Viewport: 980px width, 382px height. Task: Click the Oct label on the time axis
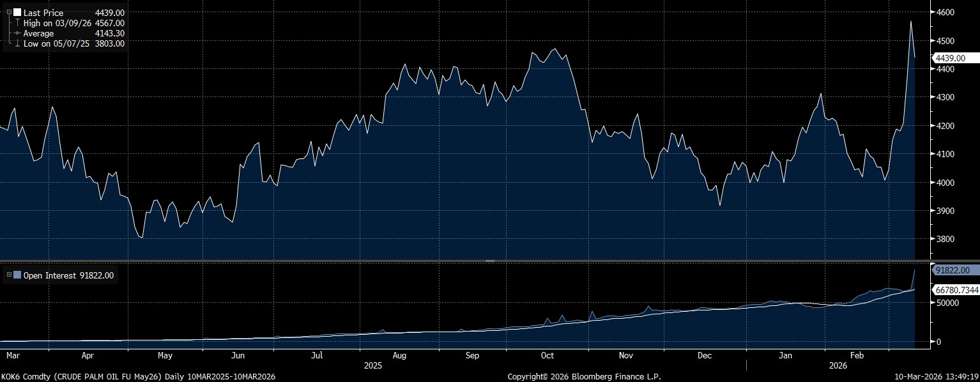547,355
